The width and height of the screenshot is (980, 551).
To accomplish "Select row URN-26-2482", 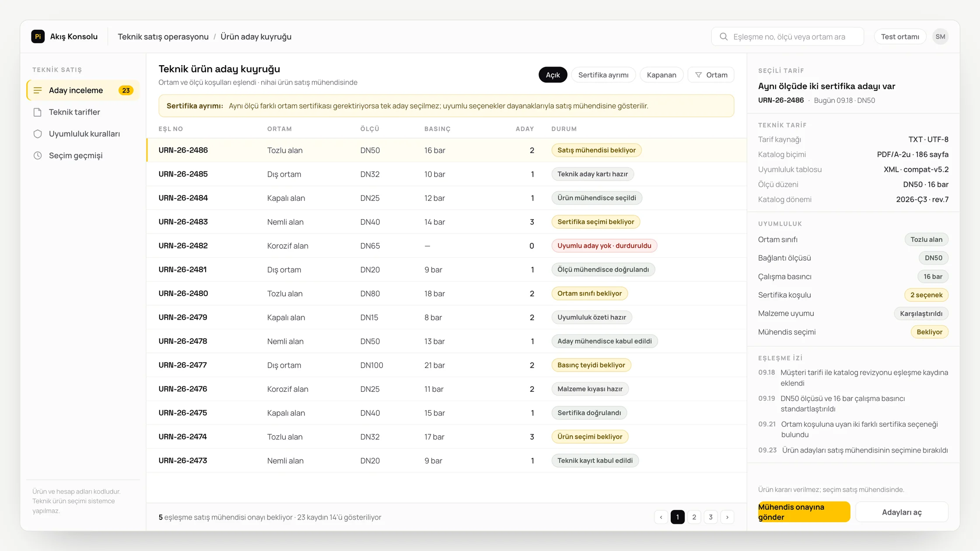I will [x=446, y=246].
